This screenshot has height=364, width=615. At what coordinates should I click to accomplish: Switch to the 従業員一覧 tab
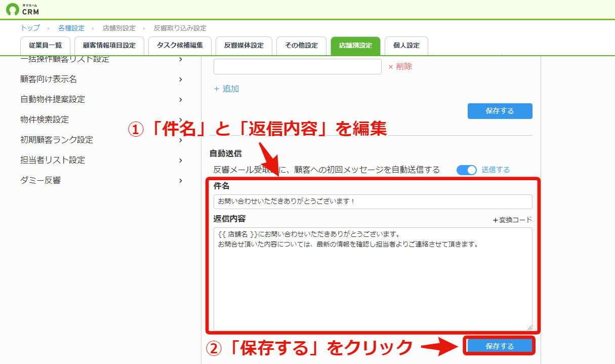point(46,46)
